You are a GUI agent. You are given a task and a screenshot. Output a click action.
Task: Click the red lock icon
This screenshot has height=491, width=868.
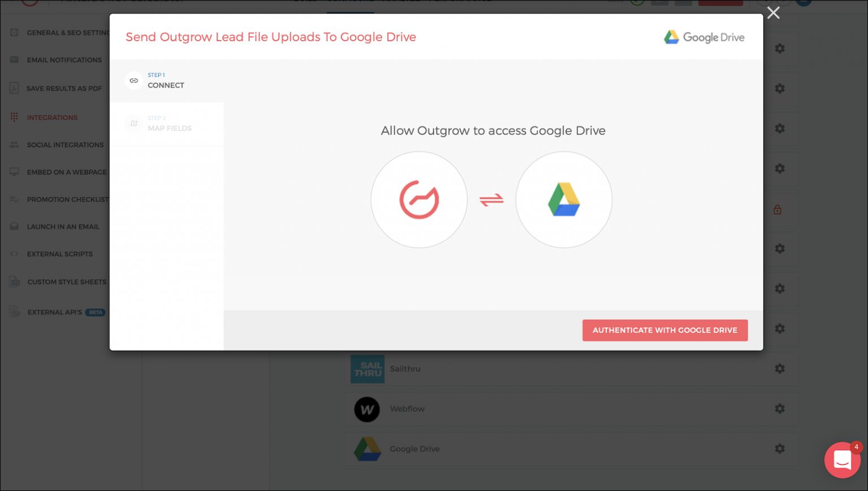778,210
